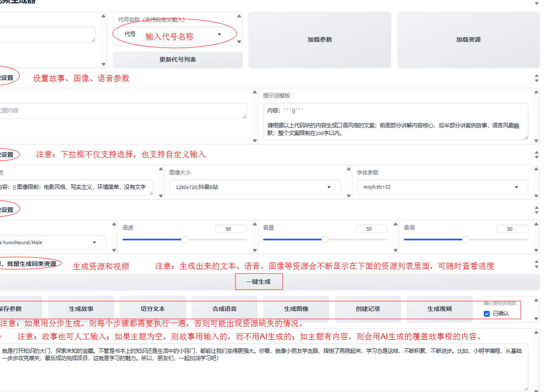The height and width of the screenshot is (392, 545).
Task: Click the 生成视频 button
Action: click(x=440, y=309)
